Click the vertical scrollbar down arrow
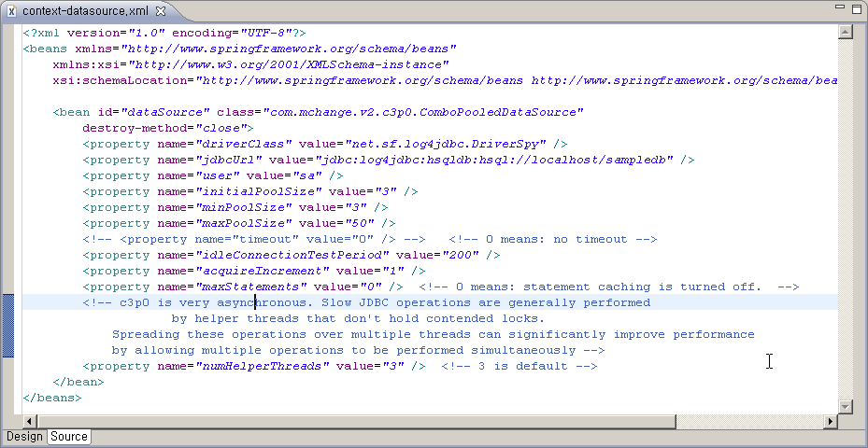868x448 pixels. [846, 406]
